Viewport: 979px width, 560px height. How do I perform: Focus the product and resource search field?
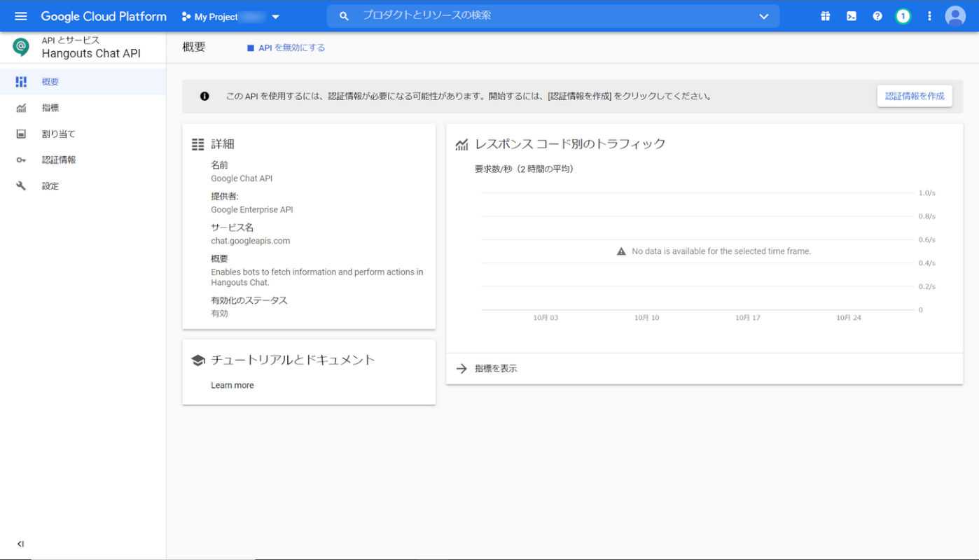[553, 15]
